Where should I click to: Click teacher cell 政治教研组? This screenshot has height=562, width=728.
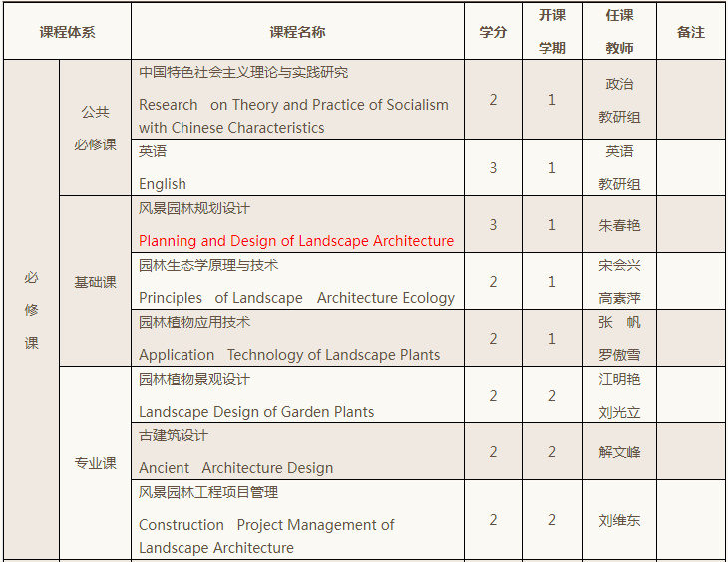click(x=620, y=100)
